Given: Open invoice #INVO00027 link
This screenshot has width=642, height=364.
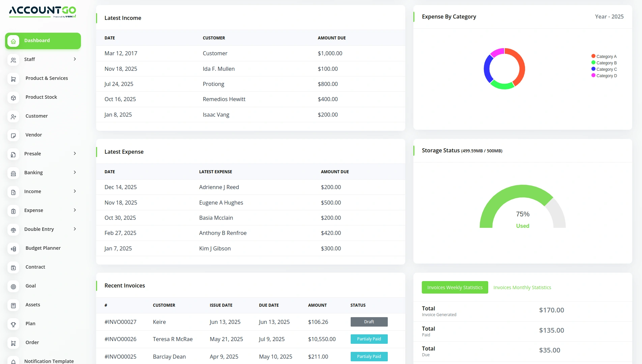Looking at the screenshot, I should coord(120,322).
